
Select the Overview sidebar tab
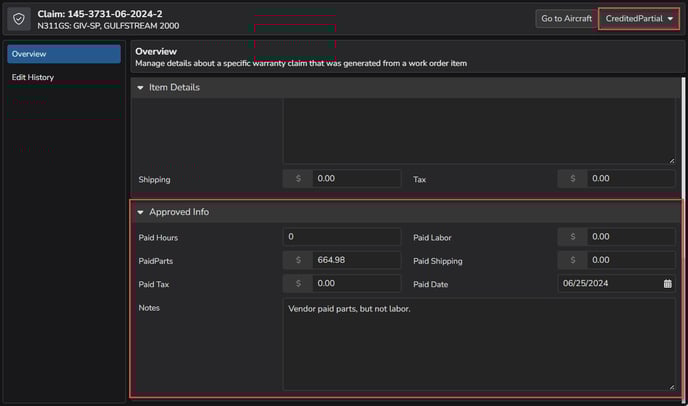[64, 54]
